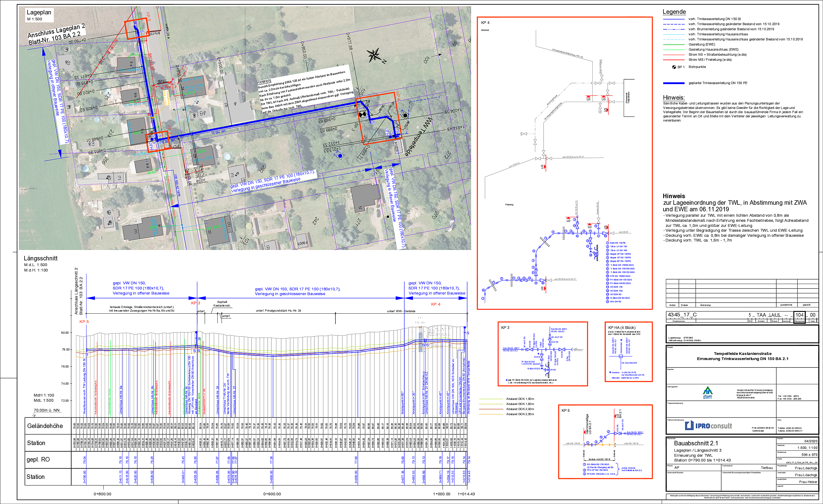Click the green ZWA logo in title block
Viewport: 823px width, 504px height.
(707, 392)
